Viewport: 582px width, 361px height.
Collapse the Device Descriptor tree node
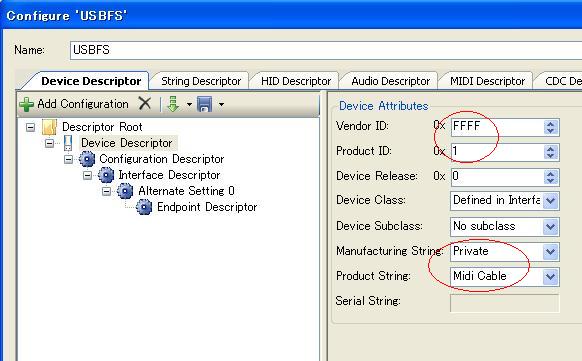49,143
